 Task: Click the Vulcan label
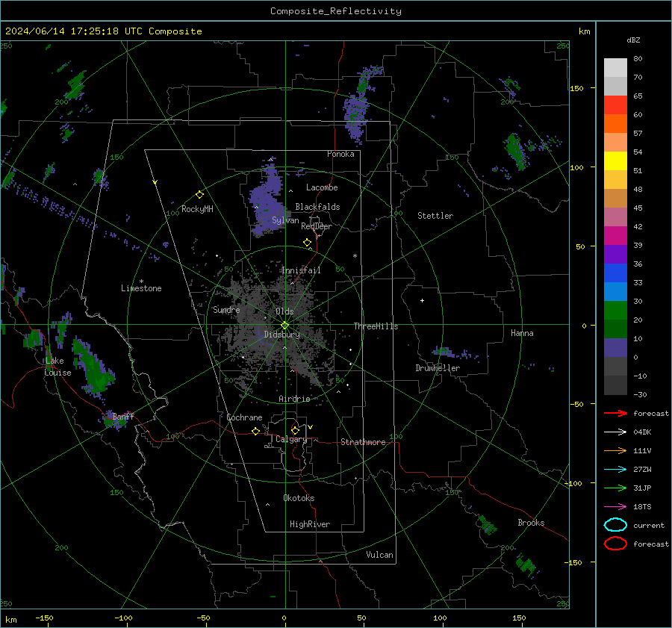[x=379, y=555]
